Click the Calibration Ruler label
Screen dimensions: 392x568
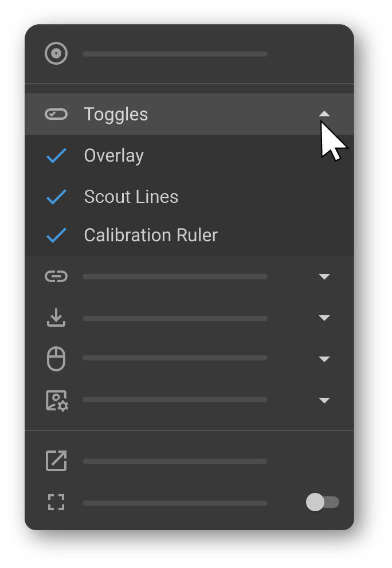coord(151,236)
